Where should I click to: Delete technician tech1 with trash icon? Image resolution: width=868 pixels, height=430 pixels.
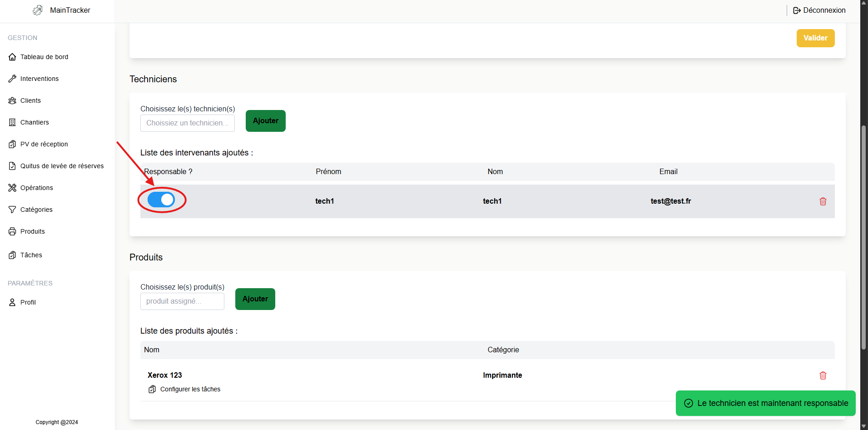(823, 201)
